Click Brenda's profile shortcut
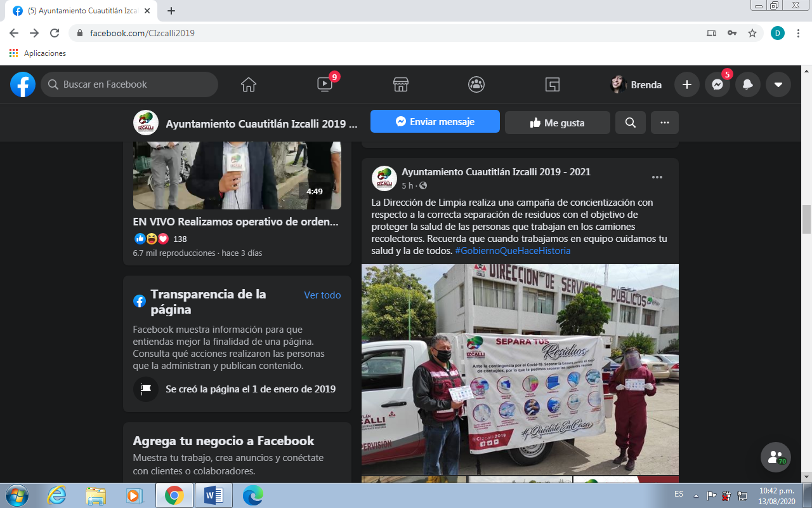Screen dimensions: 812x508 click(636, 84)
